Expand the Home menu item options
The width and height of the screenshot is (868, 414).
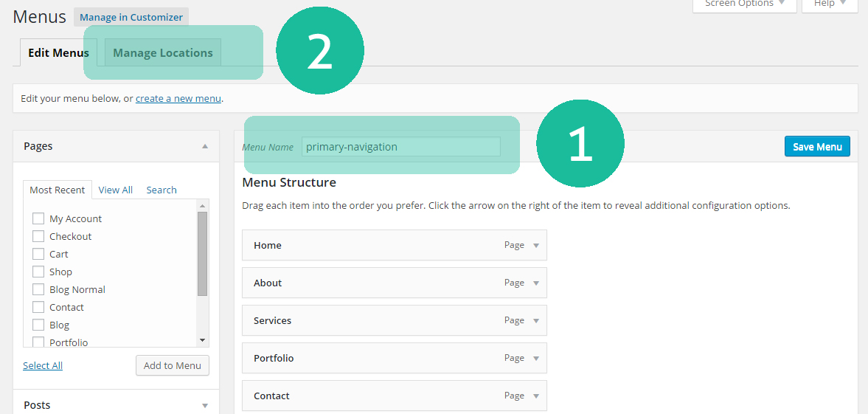pyautogui.click(x=536, y=246)
